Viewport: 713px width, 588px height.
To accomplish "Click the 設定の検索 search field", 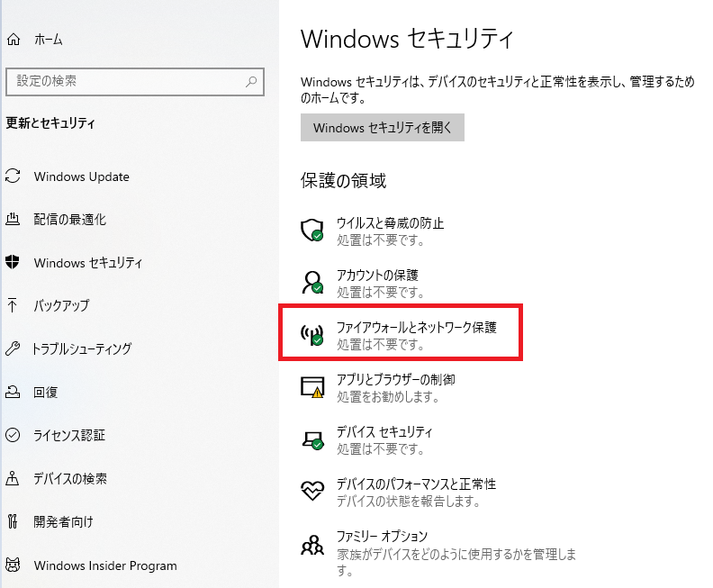I will tap(135, 82).
